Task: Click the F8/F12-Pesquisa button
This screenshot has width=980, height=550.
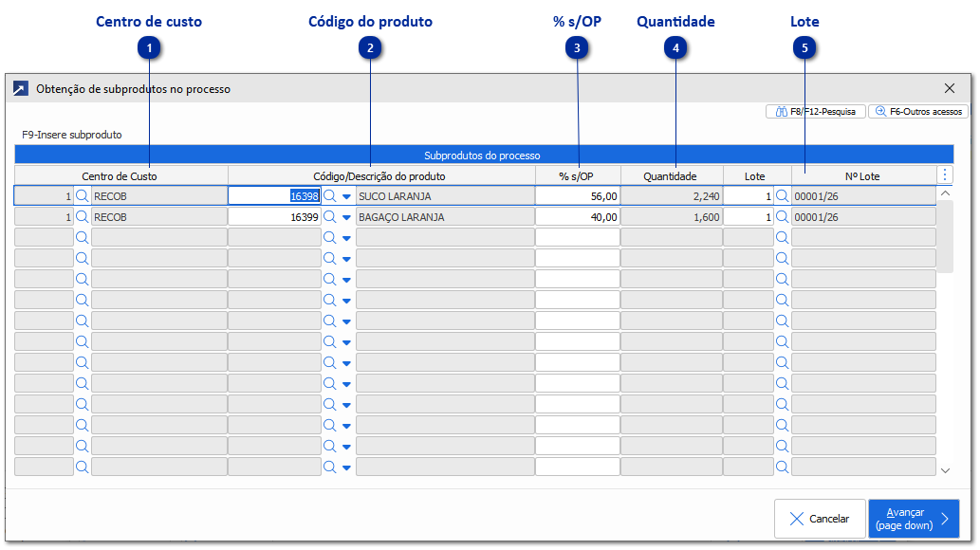Action: (x=816, y=111)
